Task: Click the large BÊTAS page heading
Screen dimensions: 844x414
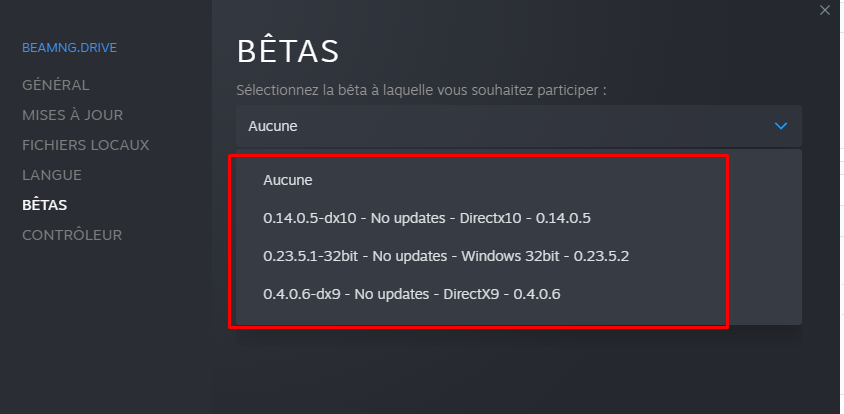Action: coord(288,51)
